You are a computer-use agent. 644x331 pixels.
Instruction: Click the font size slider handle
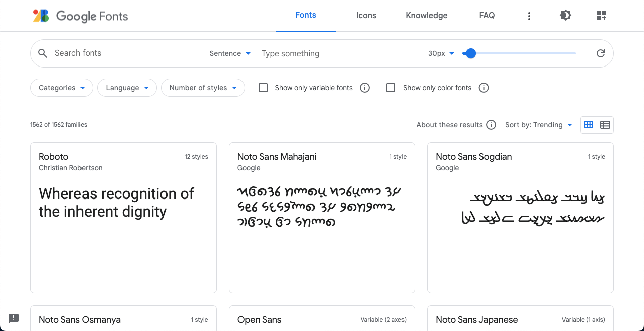470,53
